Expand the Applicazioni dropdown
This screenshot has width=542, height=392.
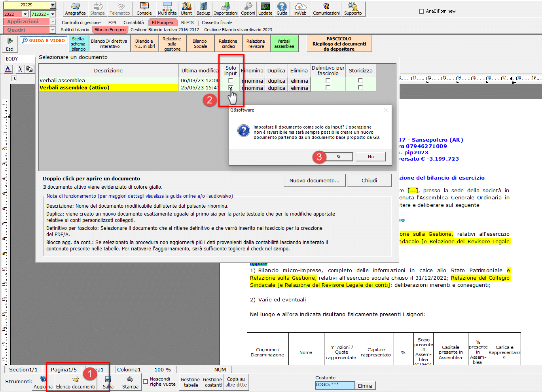[x=53, y=22]
